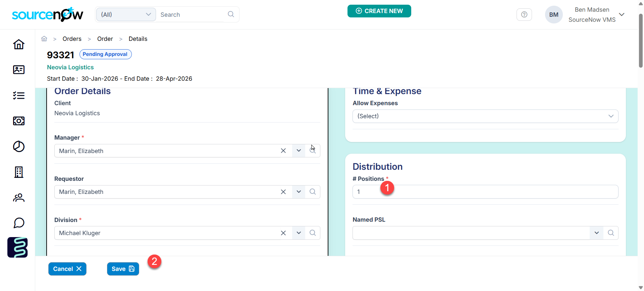Expand the Division dropdown arrow
The image size is (644, 291).
tap(299, 233)
